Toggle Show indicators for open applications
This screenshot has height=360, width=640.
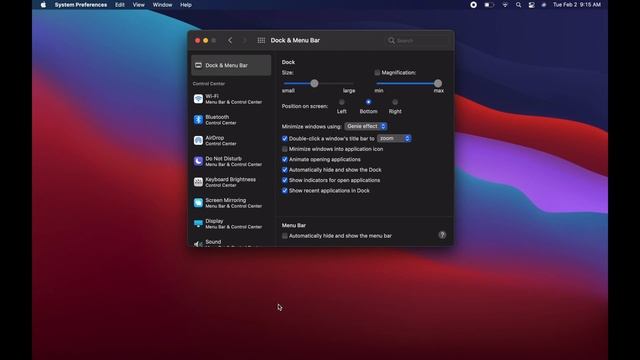pyautogui.click(x=285, y=180)
